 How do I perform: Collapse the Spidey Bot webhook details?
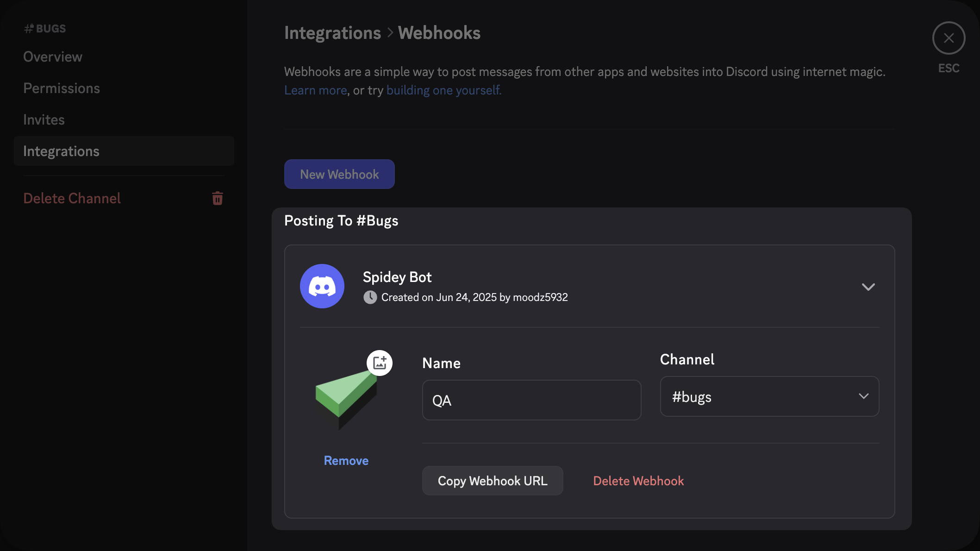(868, 287)
